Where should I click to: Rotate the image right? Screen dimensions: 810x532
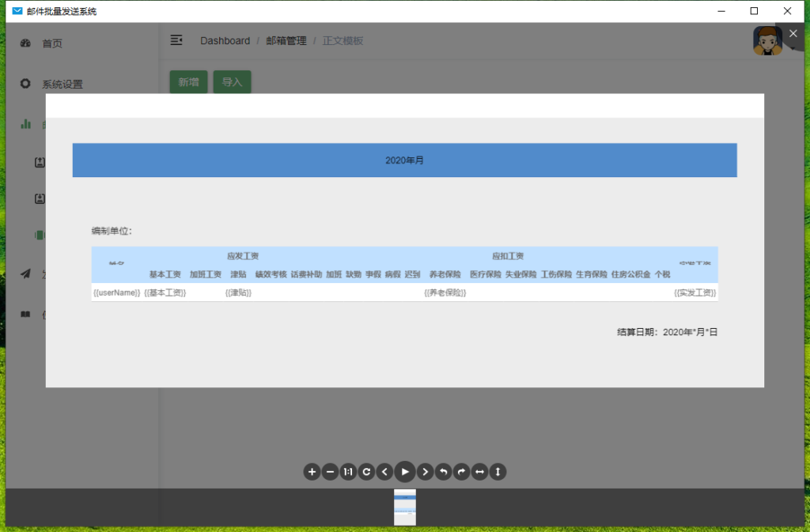[462, 472]
